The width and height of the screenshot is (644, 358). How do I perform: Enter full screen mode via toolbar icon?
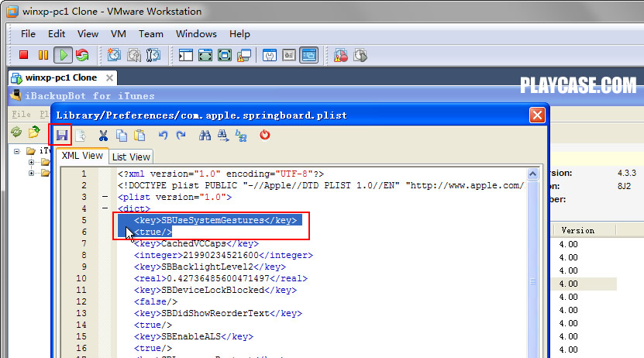[x=225, y=55]
